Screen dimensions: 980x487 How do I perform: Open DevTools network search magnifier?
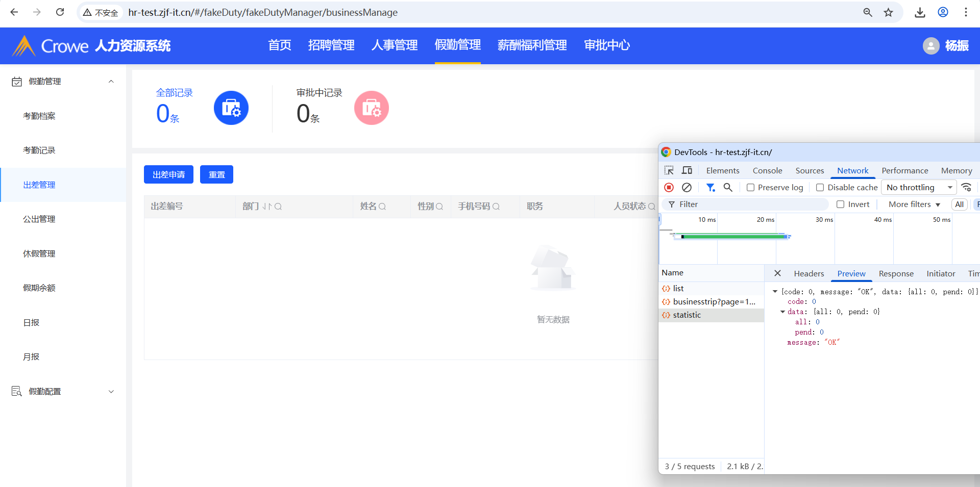coord(728,188)
